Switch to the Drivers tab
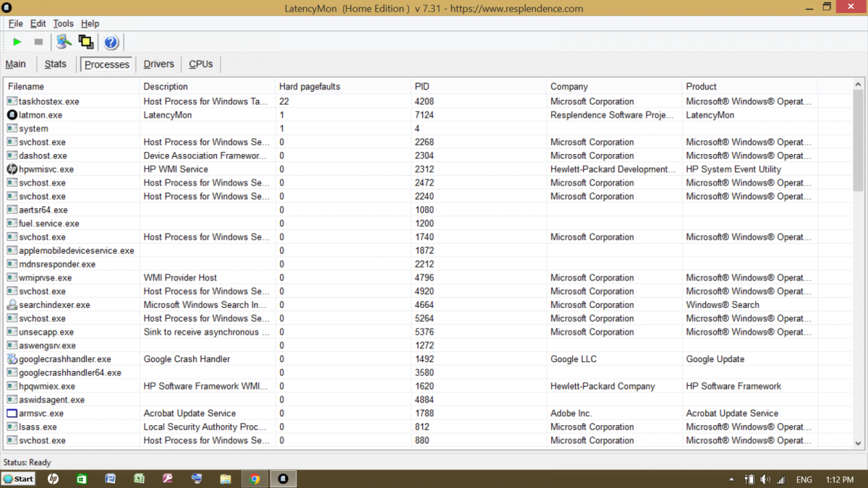 (159, 64)
